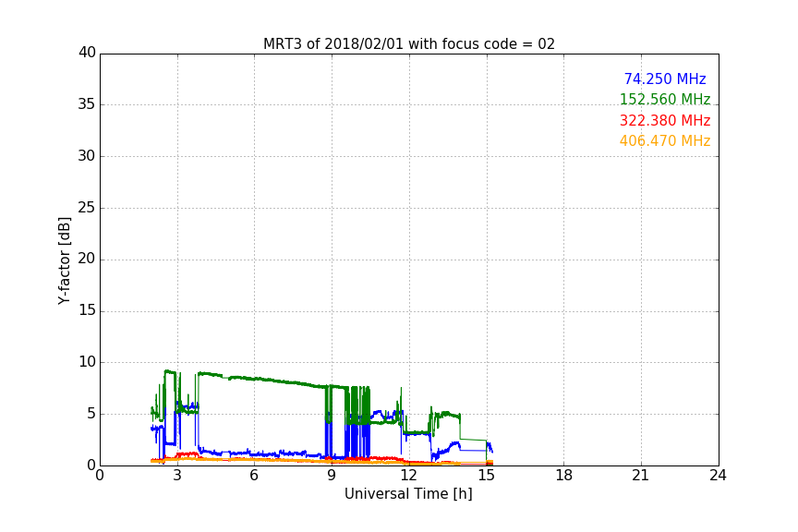Click the x-axis tick label 9
798x532 pixels.
point(332,476)
